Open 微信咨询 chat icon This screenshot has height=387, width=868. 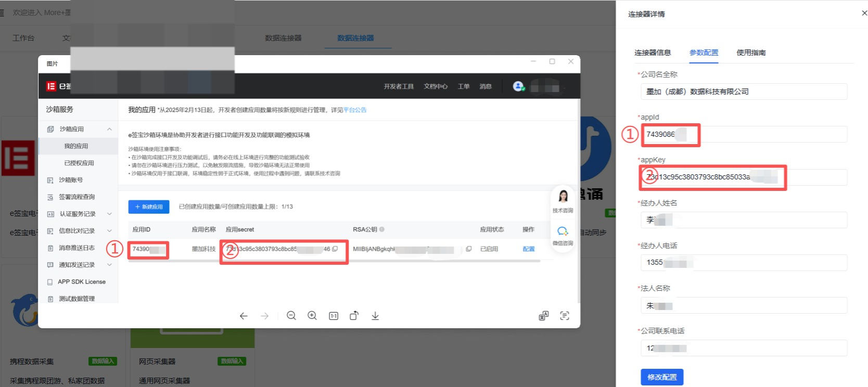point(563,235)
